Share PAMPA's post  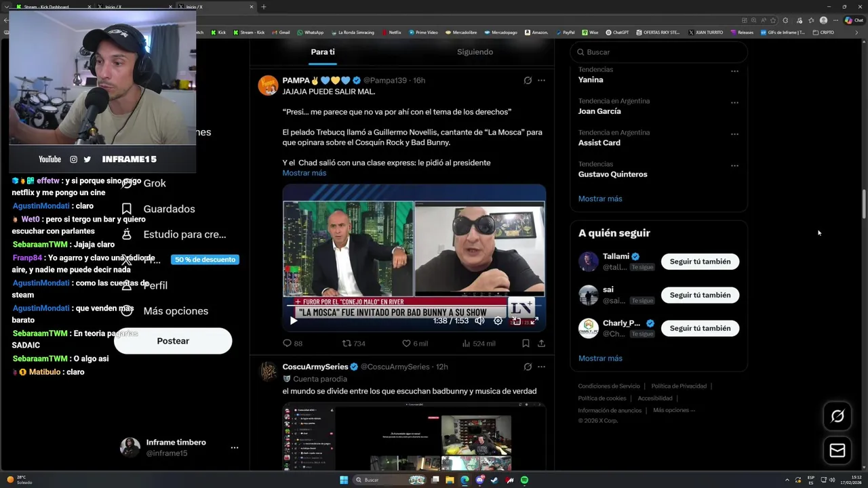(x=541, y=344)
